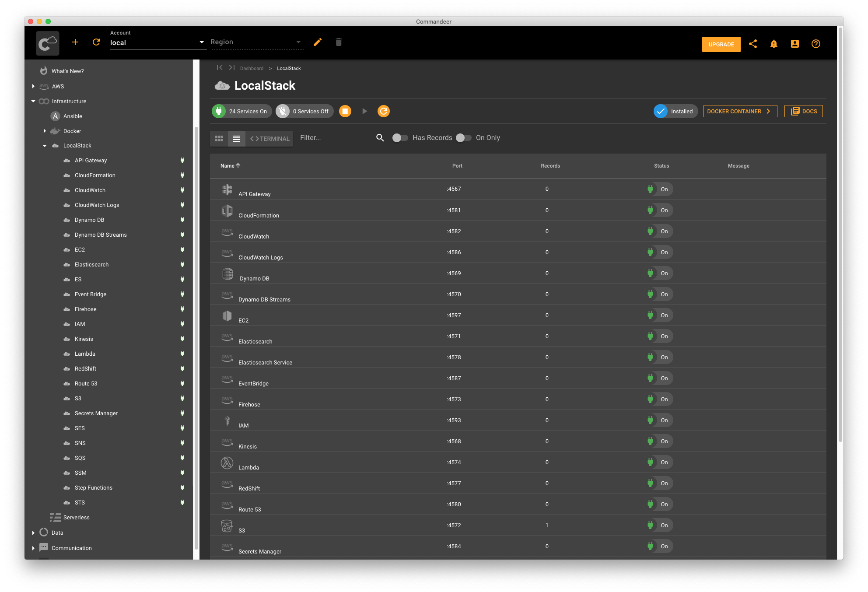Click the EC2 icon in table
The width and height of the screenshot is (868, 592).
[227, 315]
